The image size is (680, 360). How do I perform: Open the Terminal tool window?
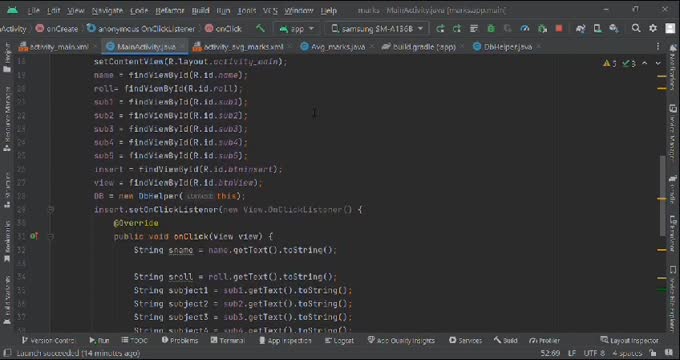(228, 341)
